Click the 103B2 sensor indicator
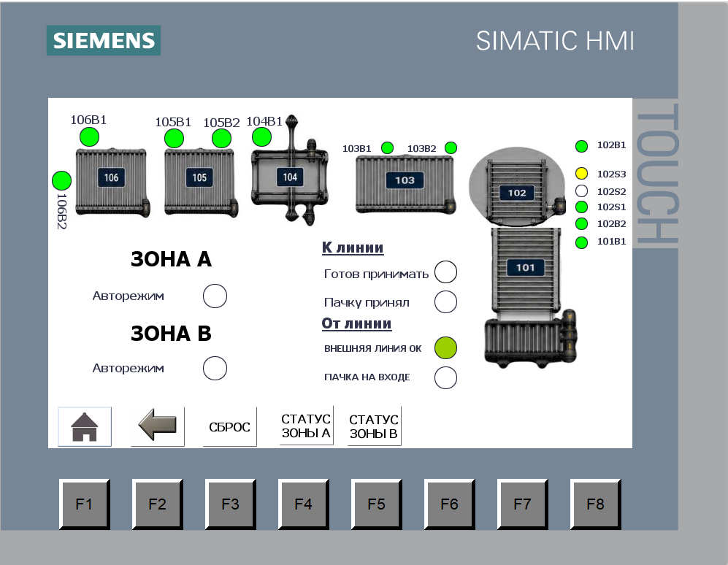The image size is (728, 565). tap(451, 148)
